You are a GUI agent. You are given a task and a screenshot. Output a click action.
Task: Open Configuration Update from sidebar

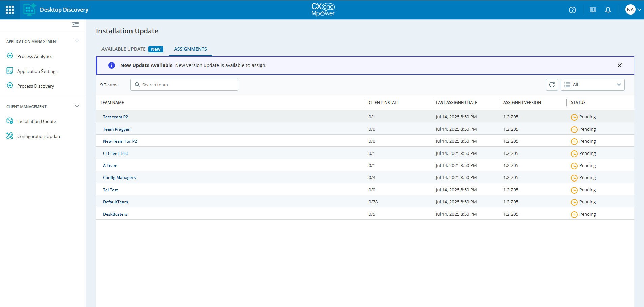click(x=39, y=136)
